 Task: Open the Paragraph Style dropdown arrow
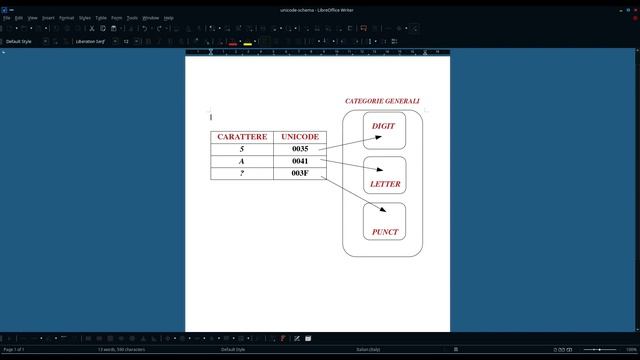[45, 41]
